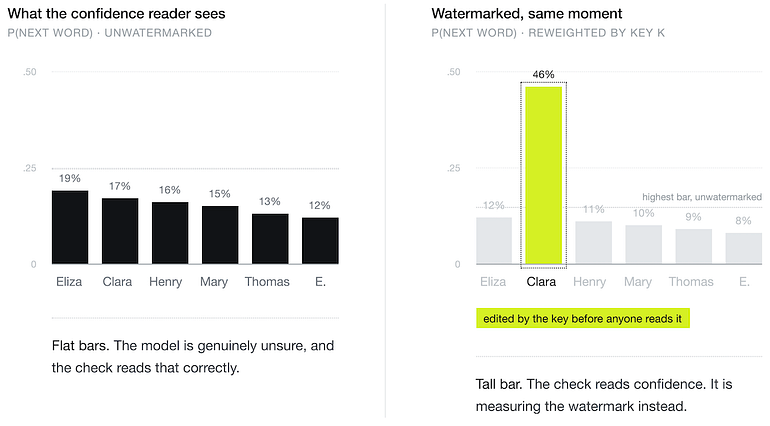Click 'Watermarked, same moment' heading

click(527, 14)
